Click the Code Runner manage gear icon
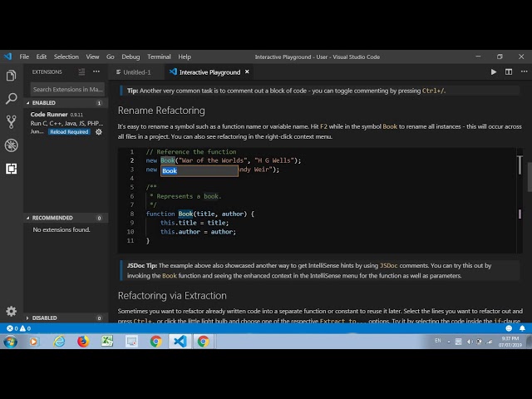Screen dimensions: 532x399 point(99,132)
